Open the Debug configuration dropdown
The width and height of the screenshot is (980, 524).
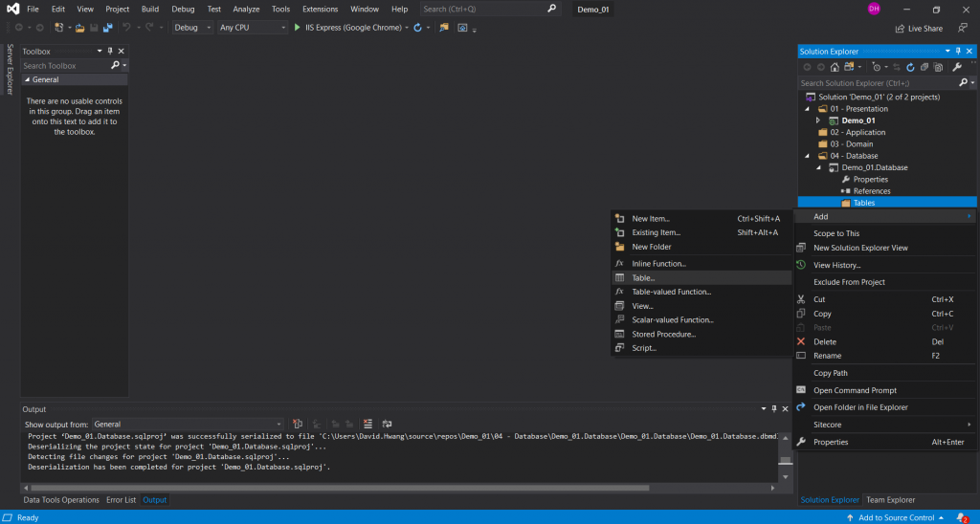[x=193, y=28]
